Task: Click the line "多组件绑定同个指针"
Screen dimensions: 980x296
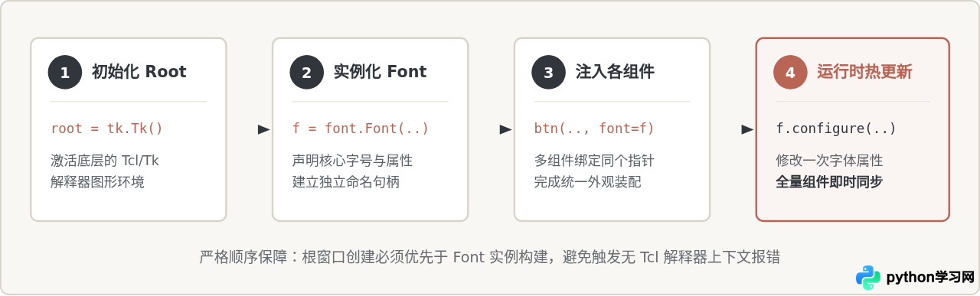Action: pos(594,161)
